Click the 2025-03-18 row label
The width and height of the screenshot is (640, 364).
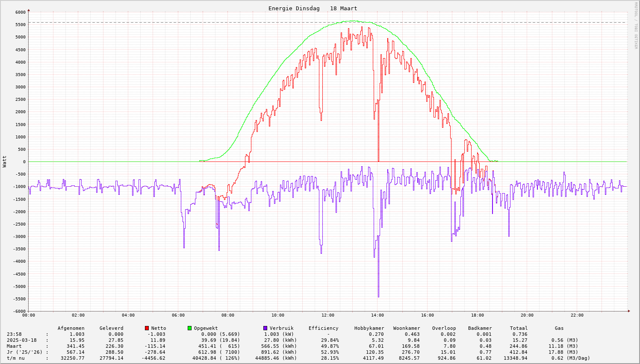pos(22,340)
